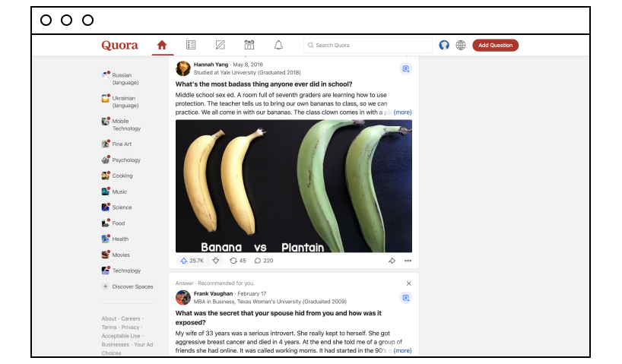This screenshot has height=364, width=622.
Task: Open more options for Hannah Yang's answer
Action: [408, 261]
